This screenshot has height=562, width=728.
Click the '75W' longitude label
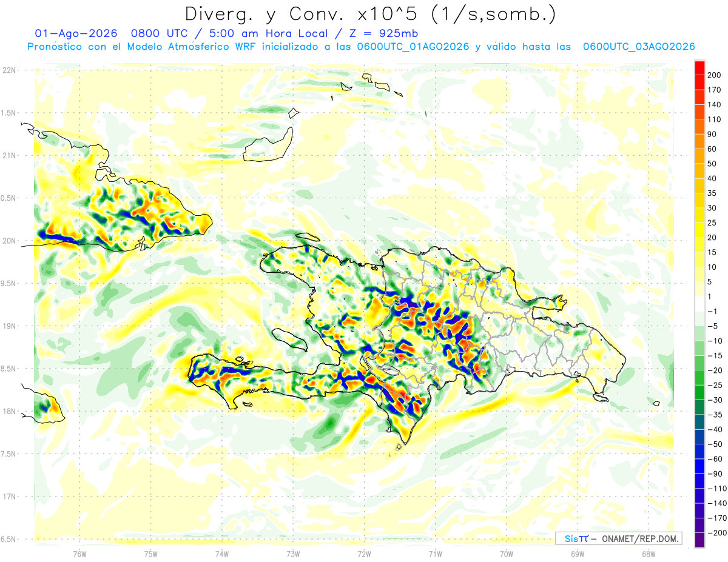coord(151,554)
